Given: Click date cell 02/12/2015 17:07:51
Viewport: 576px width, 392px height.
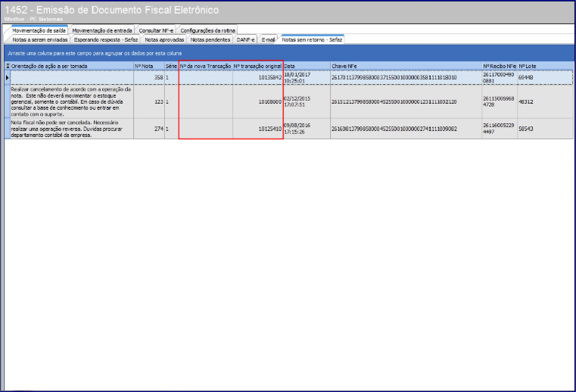Looking at the screenshot, I should tap(307, 101).
